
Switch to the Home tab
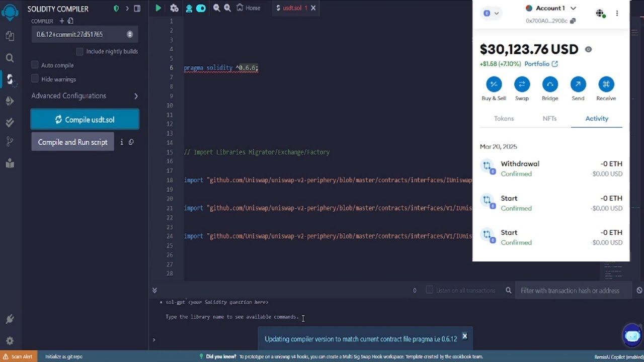(x=249, y=8)
